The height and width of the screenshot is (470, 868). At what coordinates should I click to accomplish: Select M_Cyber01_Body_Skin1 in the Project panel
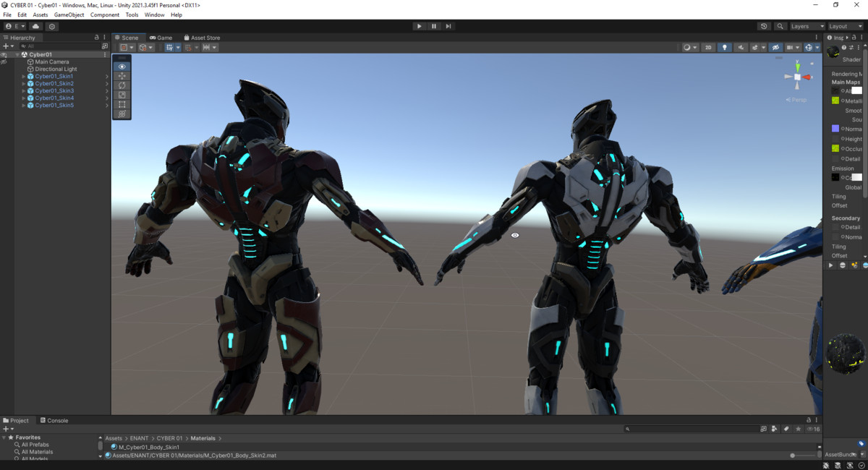tap(150, 446)
